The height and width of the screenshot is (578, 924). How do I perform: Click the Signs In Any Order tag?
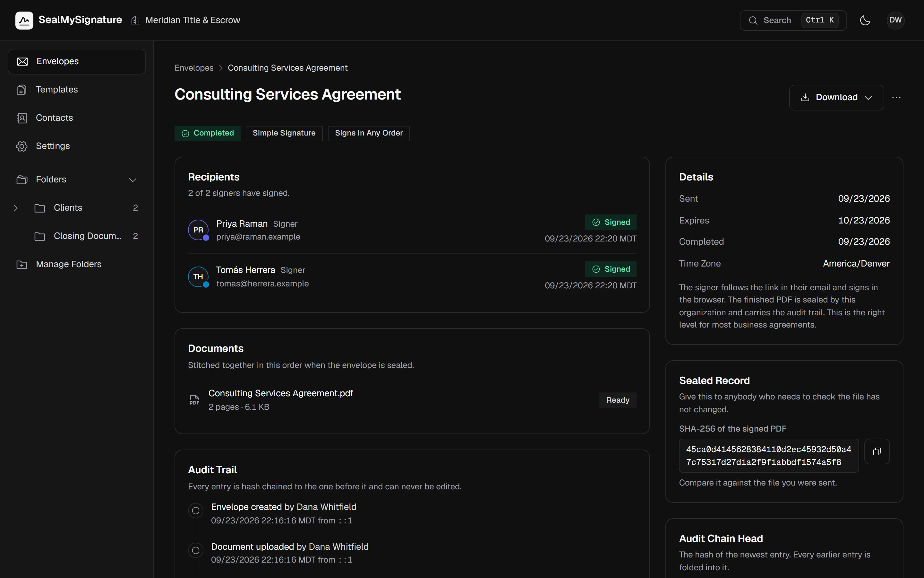(x=368, y=133)
